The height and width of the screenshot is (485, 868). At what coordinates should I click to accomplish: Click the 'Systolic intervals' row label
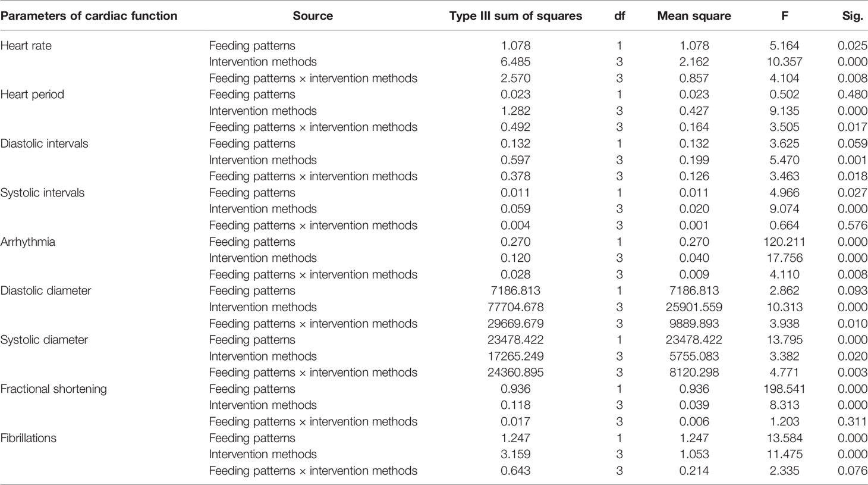(42, 193)
